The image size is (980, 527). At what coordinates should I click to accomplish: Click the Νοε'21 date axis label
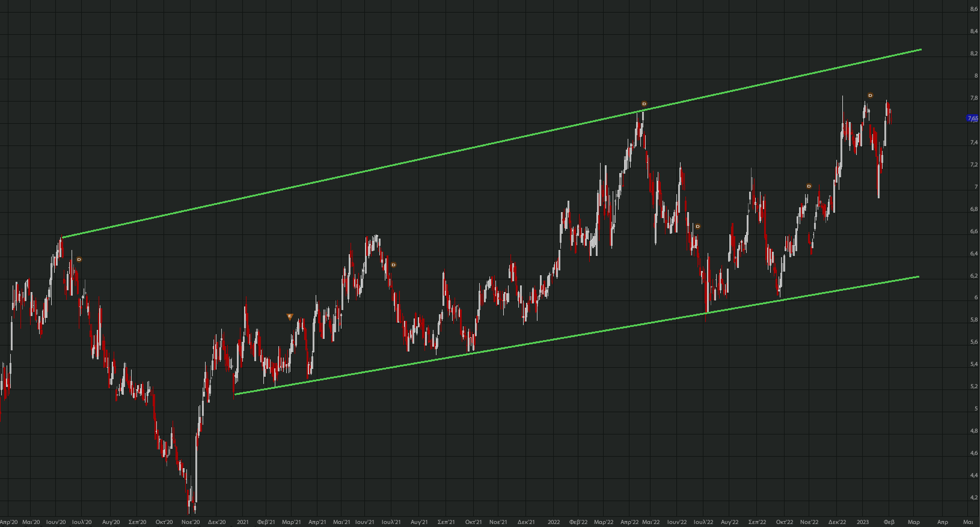[498, 522]
